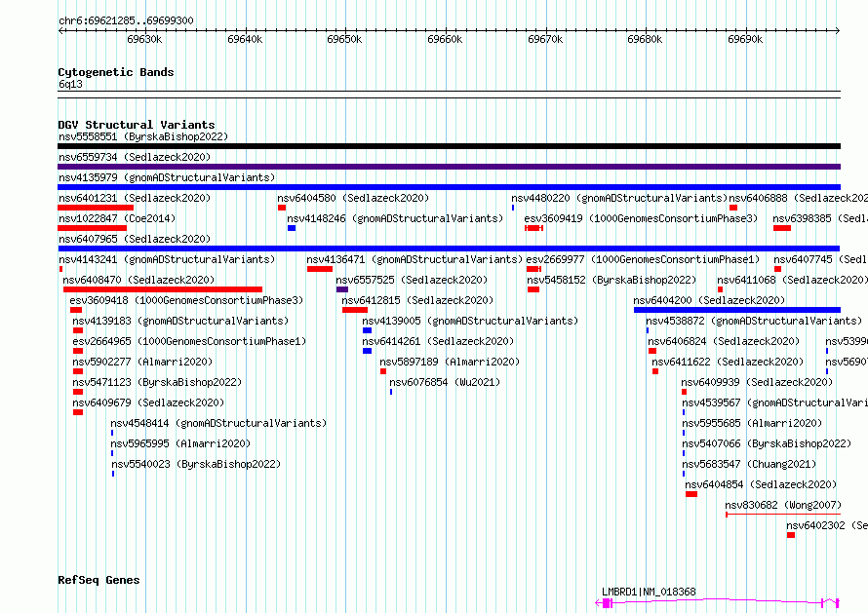The height and width of the screenshot is (613, 868).
Task: Click the purple nsv6559734 variant bar
Action: coord(449,167)
